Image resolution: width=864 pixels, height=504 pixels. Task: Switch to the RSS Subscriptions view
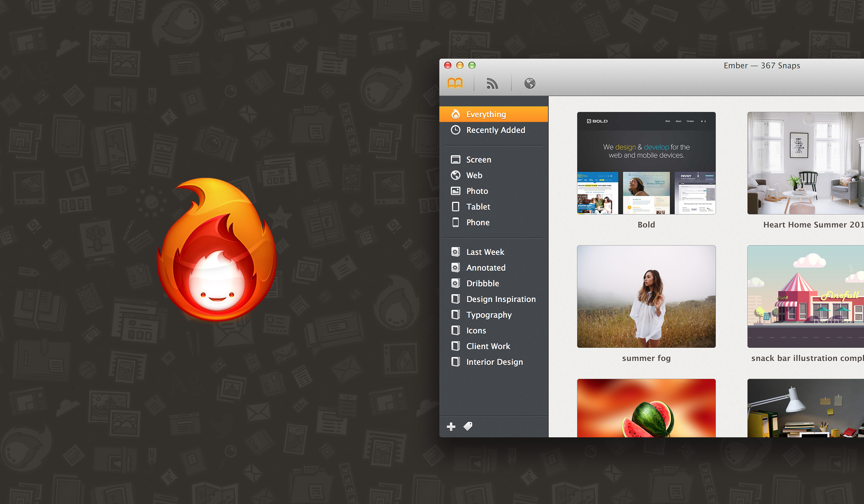[x=492, y=83]
